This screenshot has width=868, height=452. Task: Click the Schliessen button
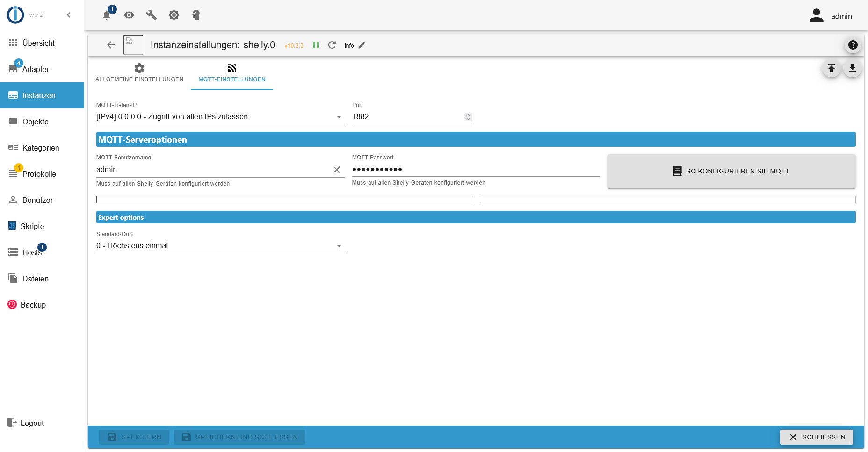(817, 437)
